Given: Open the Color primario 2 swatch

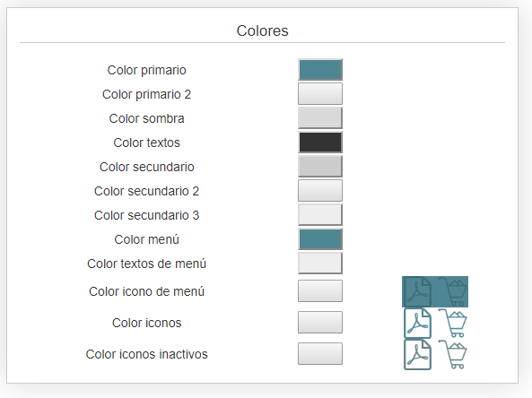Looking at the screenshot, I should (320, 94).
